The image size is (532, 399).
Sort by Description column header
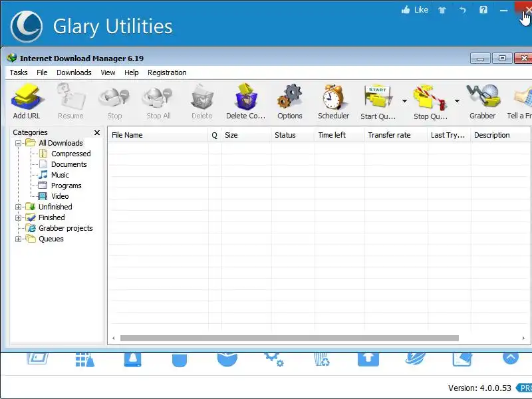tap(501, 135)
